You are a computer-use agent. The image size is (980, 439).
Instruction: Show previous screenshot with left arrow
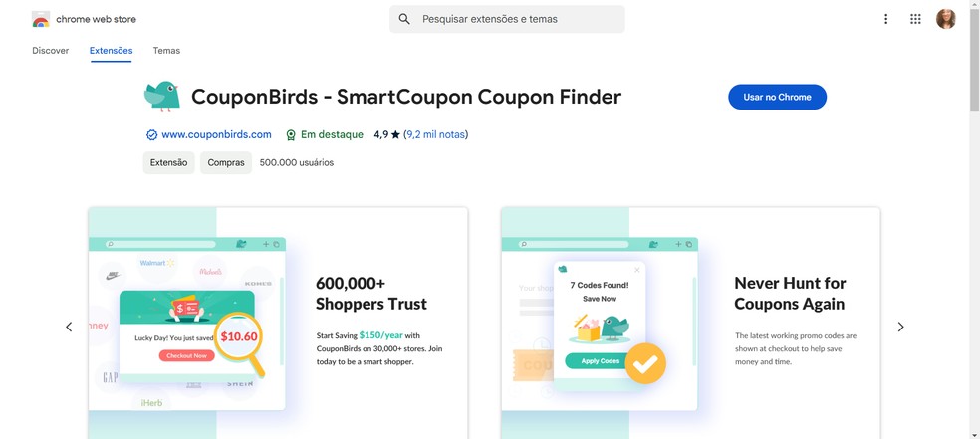(69, 327)
